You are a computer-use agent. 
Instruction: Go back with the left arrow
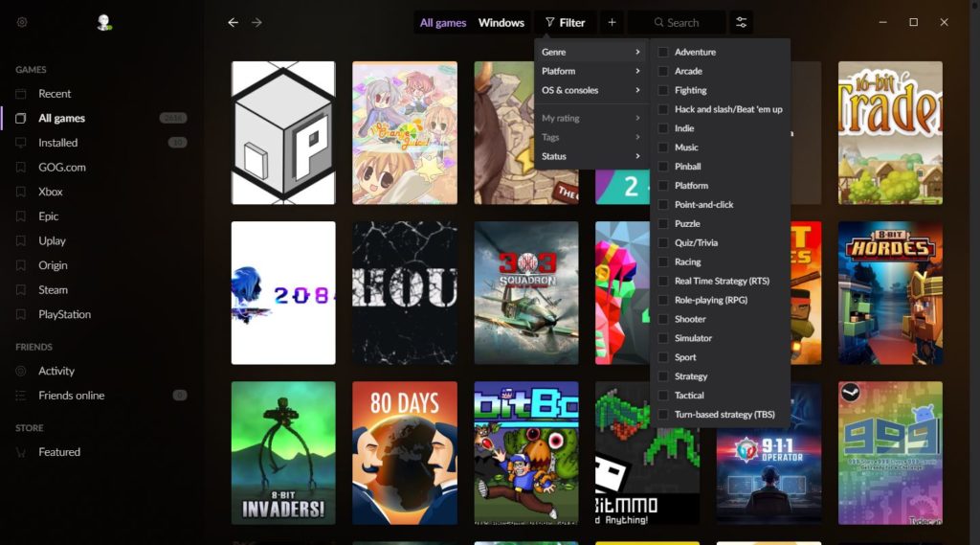click(233, 22)
